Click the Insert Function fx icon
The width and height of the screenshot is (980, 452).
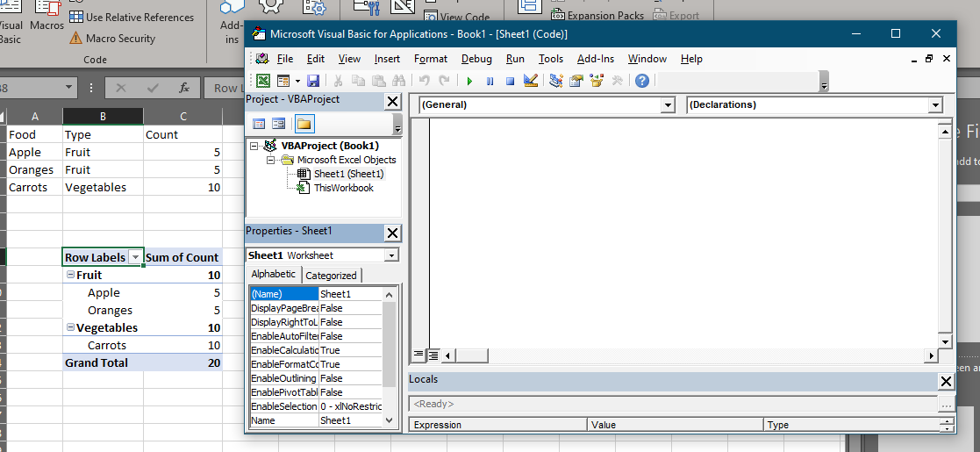(x=184, y=88)
